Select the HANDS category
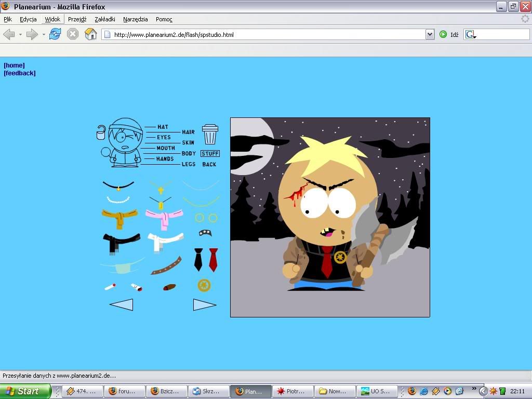532x399 pixels. click(165, 159)
